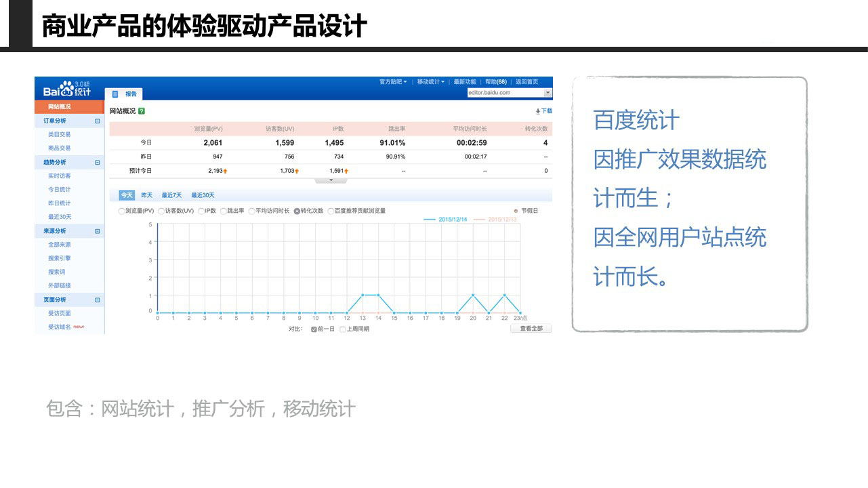Image resolution: width=868 pixels, height=488 pixels.
Task: Click the Baidu Tongji logo
Action: click(67, 89)
